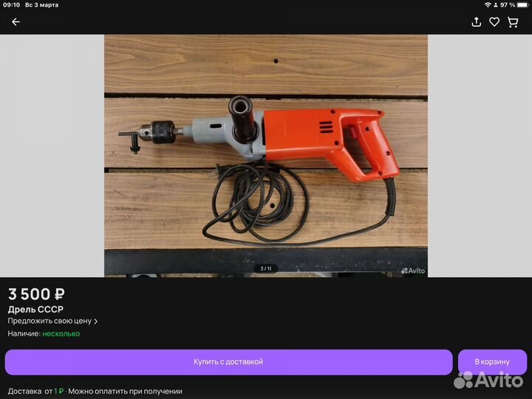Open the orange drill photo fullscreen
This screenshot has width=532, height=399.
click(265, 155)
